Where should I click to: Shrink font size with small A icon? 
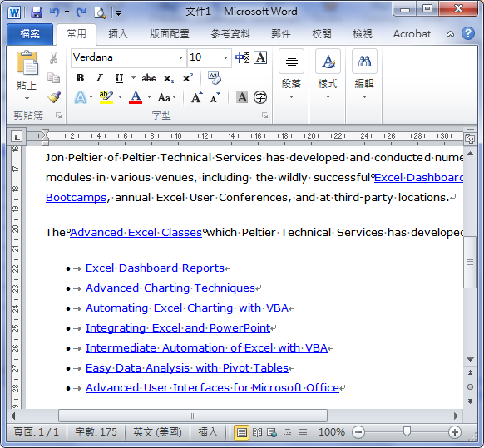(215, 97)
